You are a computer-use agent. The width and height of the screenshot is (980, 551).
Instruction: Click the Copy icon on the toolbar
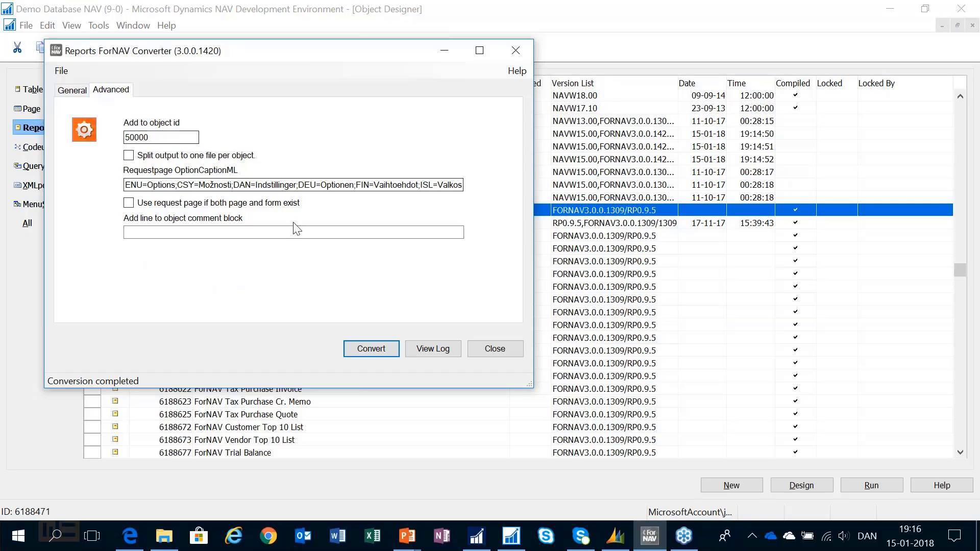[41, 47]
